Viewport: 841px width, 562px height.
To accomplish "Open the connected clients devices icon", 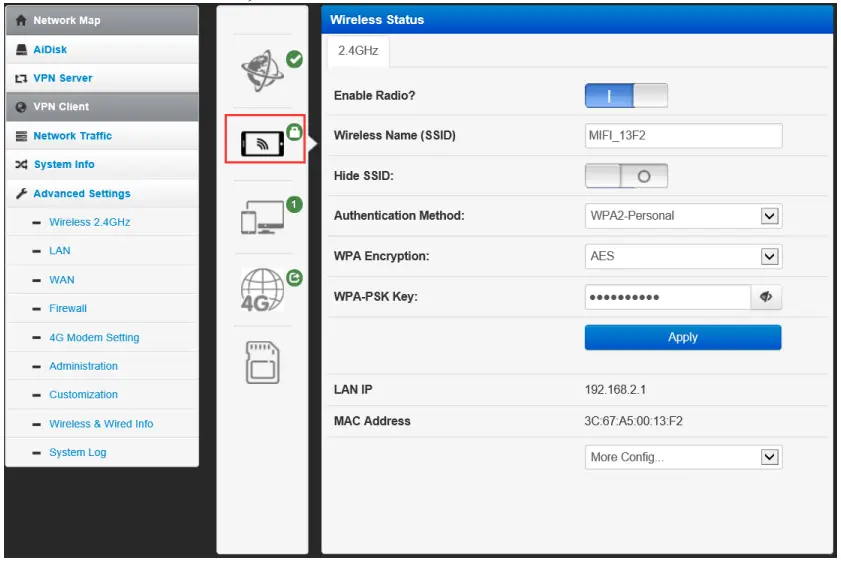I will coord(262,217).
